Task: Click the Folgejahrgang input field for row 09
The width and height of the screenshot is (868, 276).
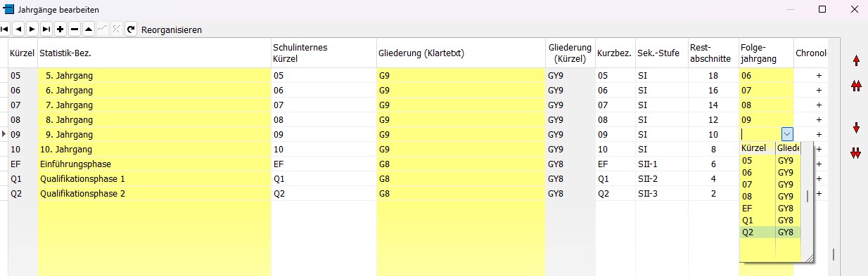Action: pos(760,134)
